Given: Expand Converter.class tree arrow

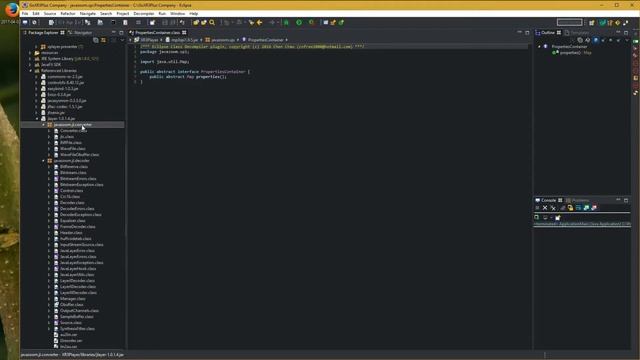Looking at the screenshot, I should 49,131.
